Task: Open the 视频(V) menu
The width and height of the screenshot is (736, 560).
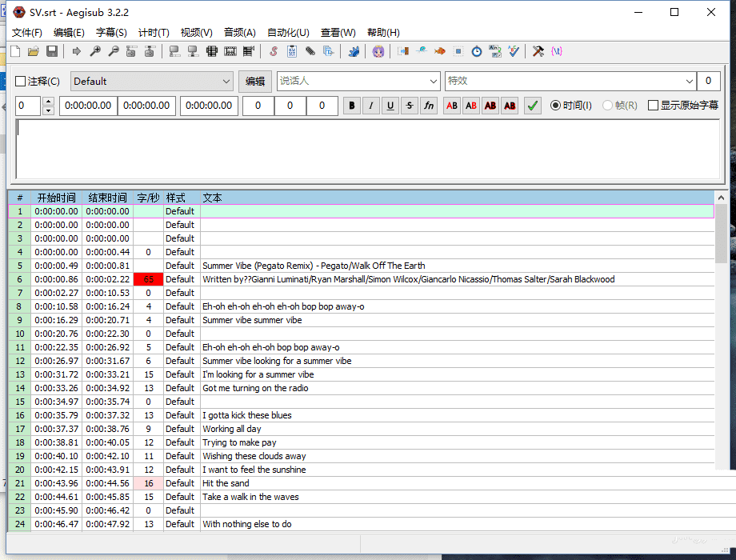Action: coord(196,32)
